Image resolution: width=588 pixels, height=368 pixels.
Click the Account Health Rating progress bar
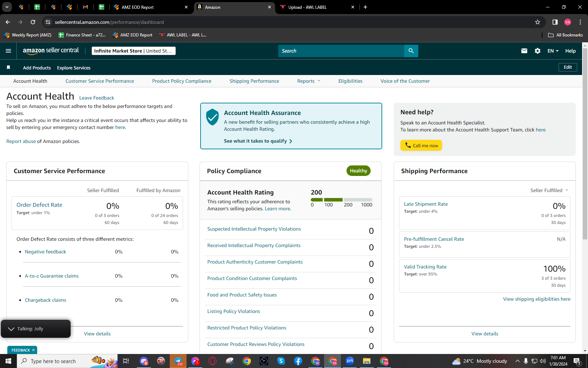(342, 200)
